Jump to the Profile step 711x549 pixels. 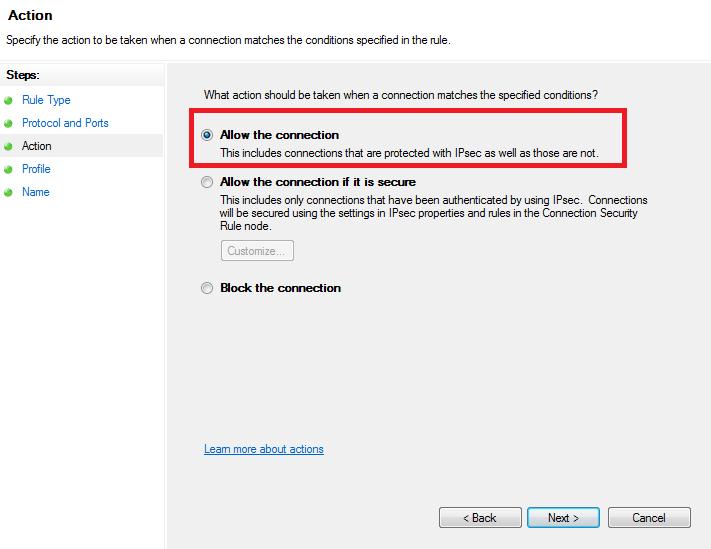point(36,169)
